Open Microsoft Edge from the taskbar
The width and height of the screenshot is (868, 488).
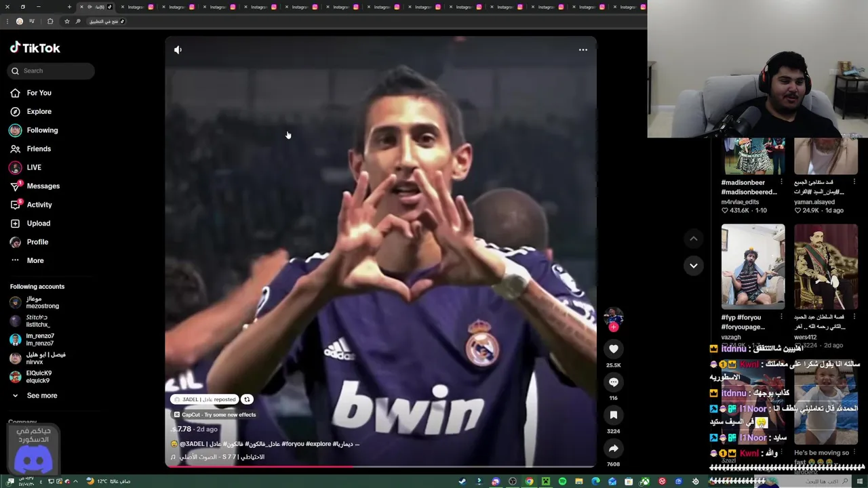(x=595, y=481)
